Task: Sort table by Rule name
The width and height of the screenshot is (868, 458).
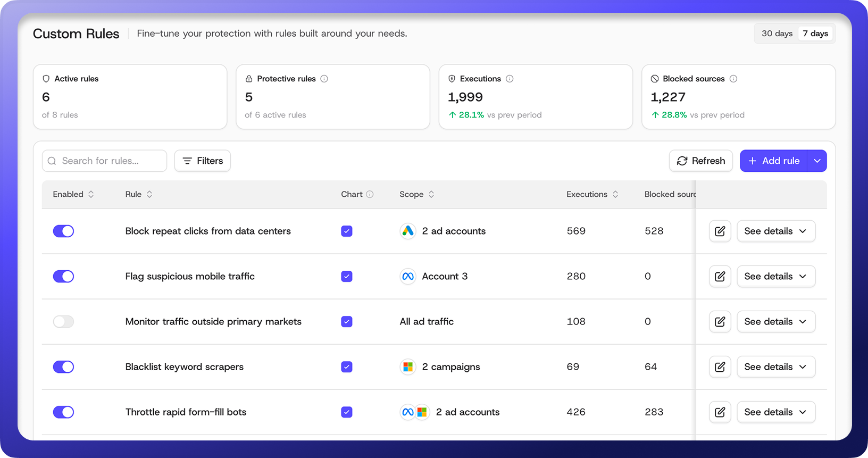Action: (149, 194)
